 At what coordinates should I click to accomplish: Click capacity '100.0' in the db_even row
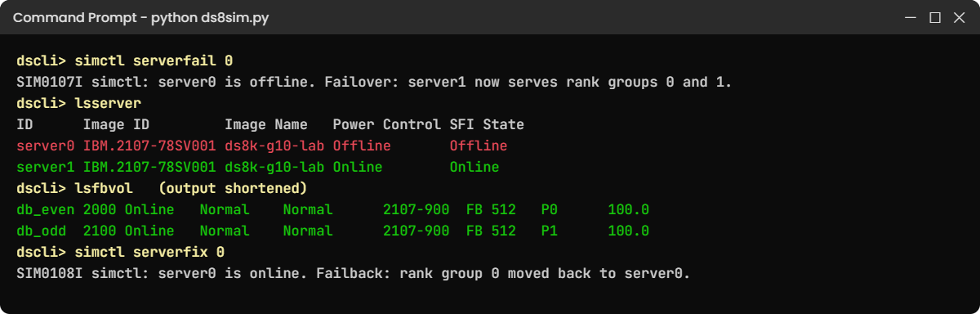tap(629, 210)
